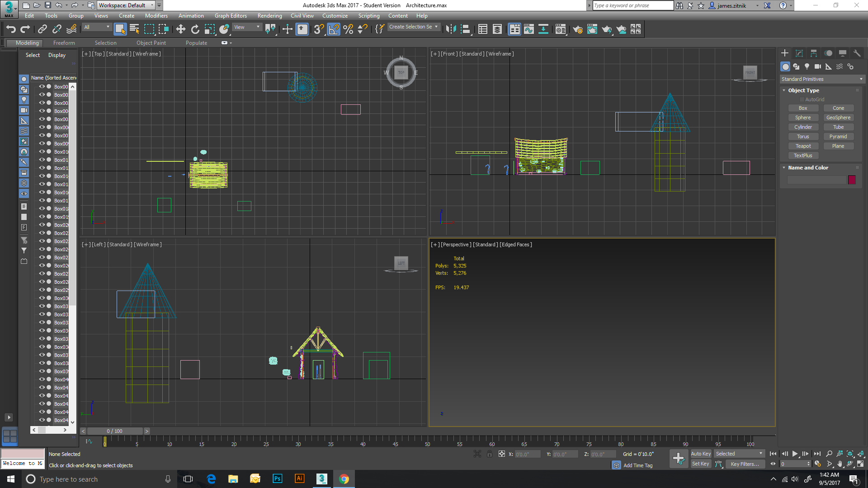Open key mode Selected dropdown
Image resolution: width=868 pixels, height=488 pixels.
[x=739, y=454]
